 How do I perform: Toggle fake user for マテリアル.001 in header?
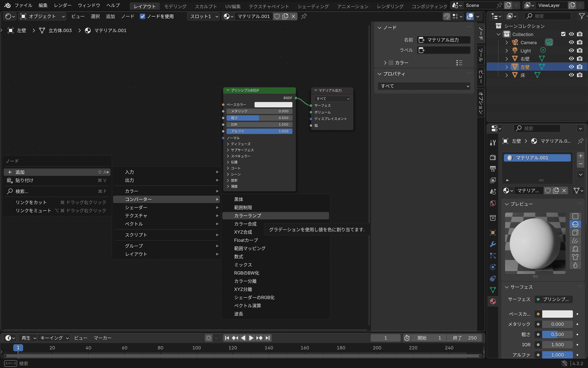coord(277,16)
